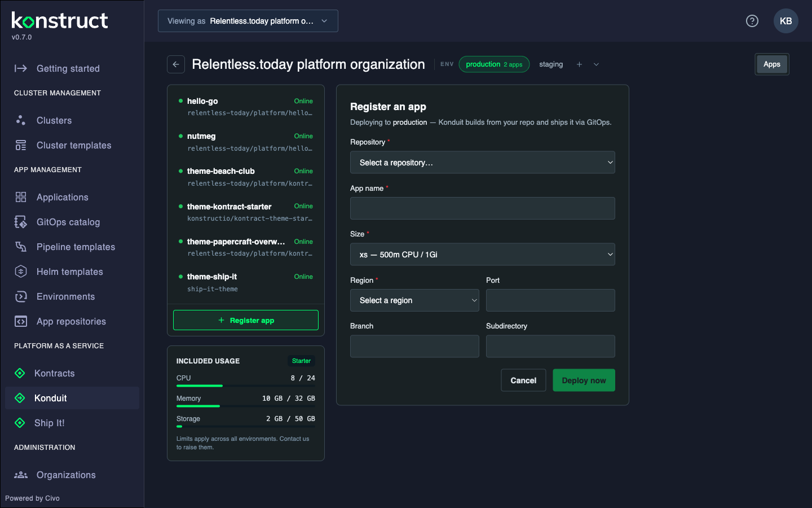Select the hello-go app row
This screenshot has height=508, width=812.
pyautogui.click(x=246, y=107)
